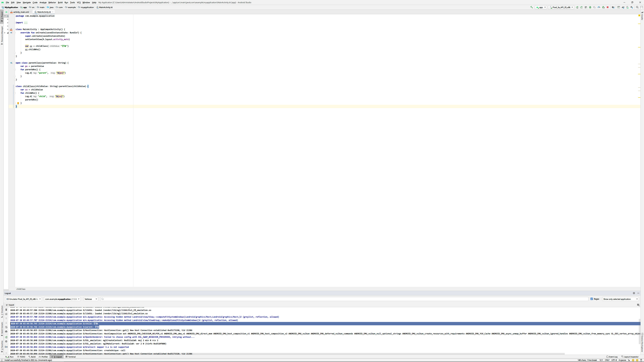Screen dimensions: 644x362
Task: Open the Pixel_3a_API_29_x86 device dropdown in toolbar
Action: click(x=561, y=7)
